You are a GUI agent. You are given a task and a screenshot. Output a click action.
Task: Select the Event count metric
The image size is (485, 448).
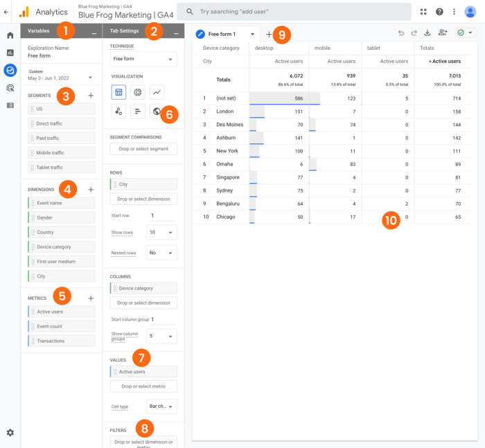coord(62,326)
